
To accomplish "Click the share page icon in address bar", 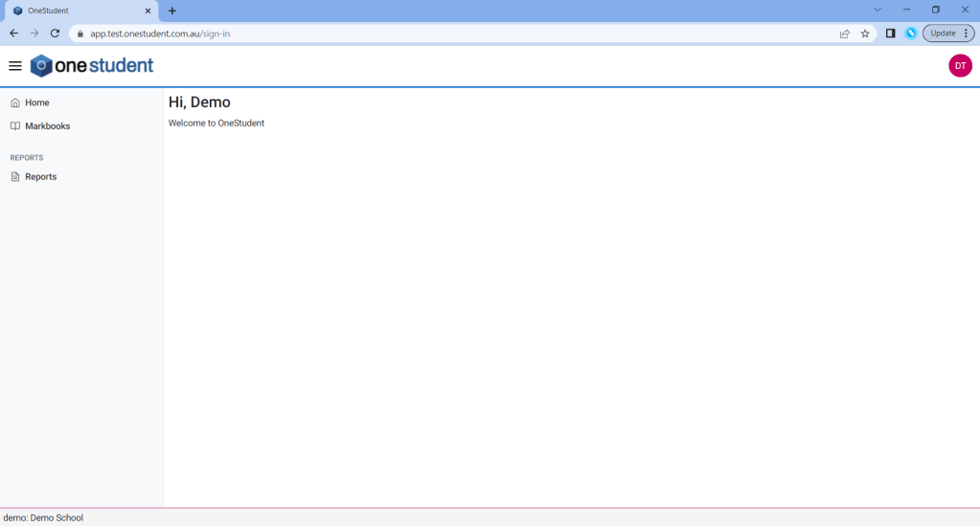I will pos(845,34).
